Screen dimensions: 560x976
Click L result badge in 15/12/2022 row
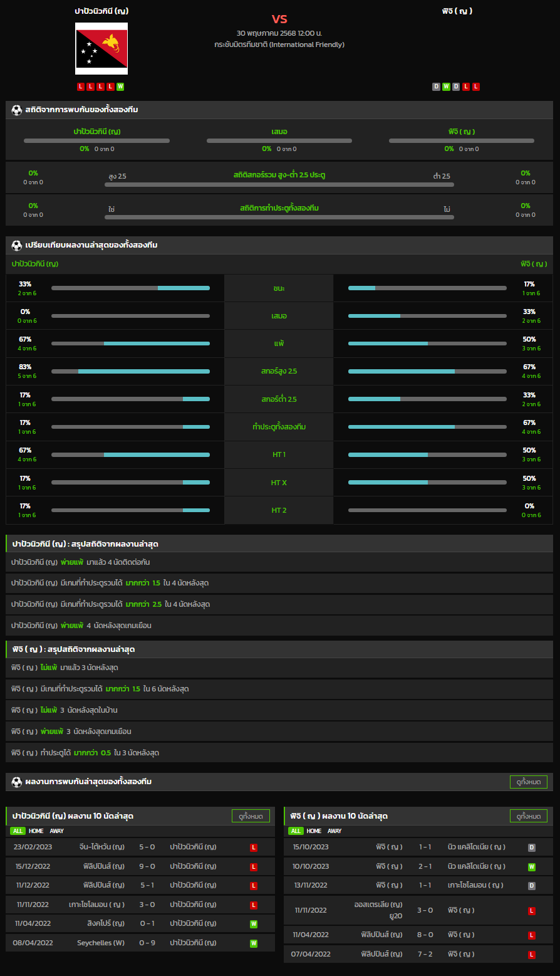tap(254, 867)
